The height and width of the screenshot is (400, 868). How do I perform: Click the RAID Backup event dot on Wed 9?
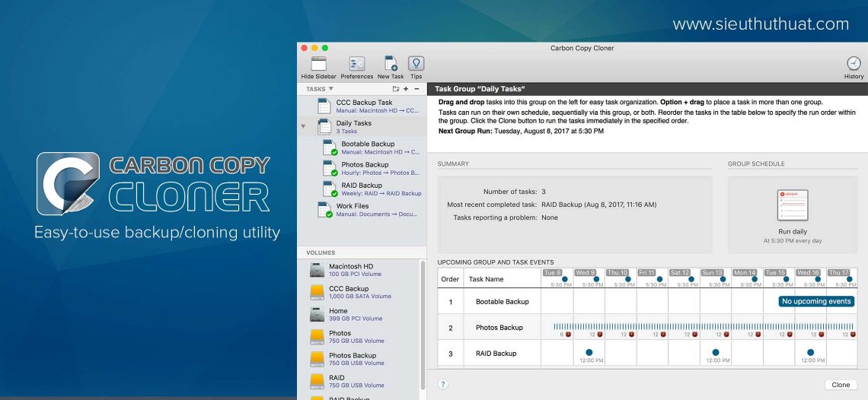(589, 352)
